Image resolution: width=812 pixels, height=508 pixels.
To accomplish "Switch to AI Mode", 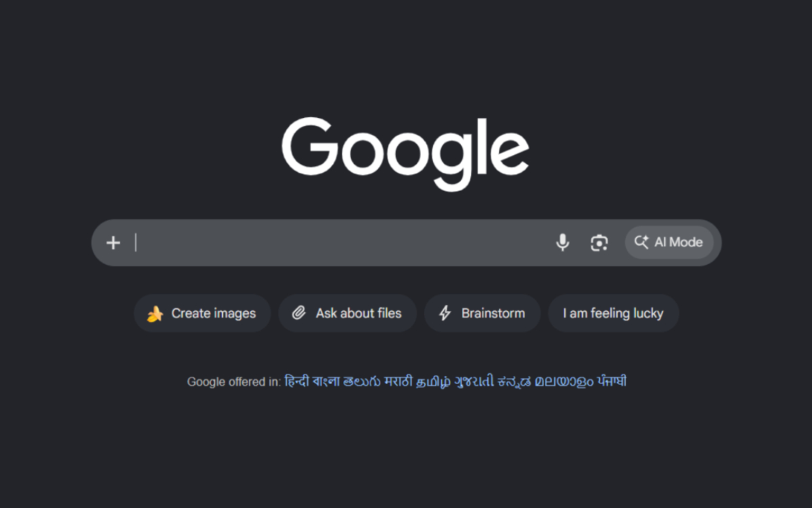I will pyautogui.click(x=669, y=242).
